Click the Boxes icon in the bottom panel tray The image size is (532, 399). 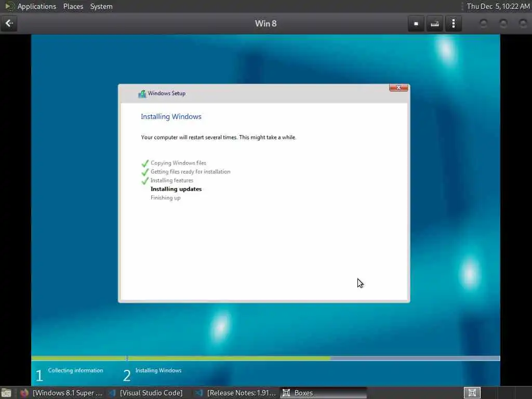click(x=472, y=393)
